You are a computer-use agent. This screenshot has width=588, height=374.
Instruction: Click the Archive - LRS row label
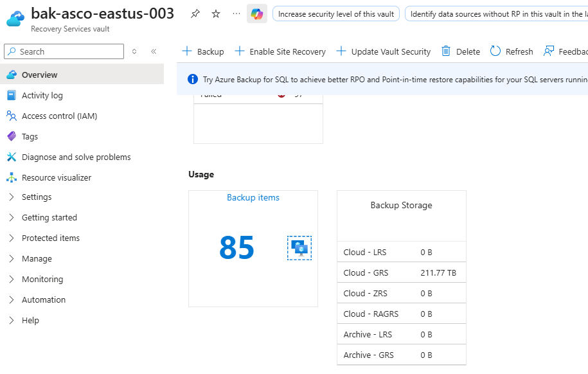click(368, 334)
